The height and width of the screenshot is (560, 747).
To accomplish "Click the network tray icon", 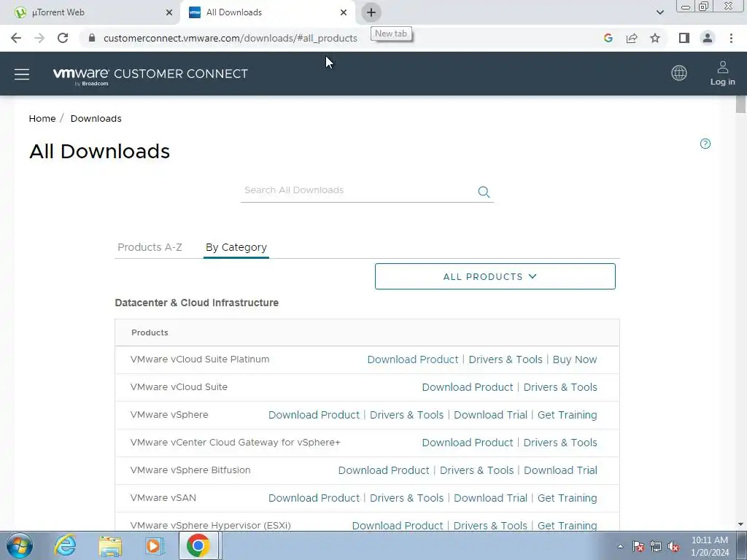I will click(x=656, y=547).
